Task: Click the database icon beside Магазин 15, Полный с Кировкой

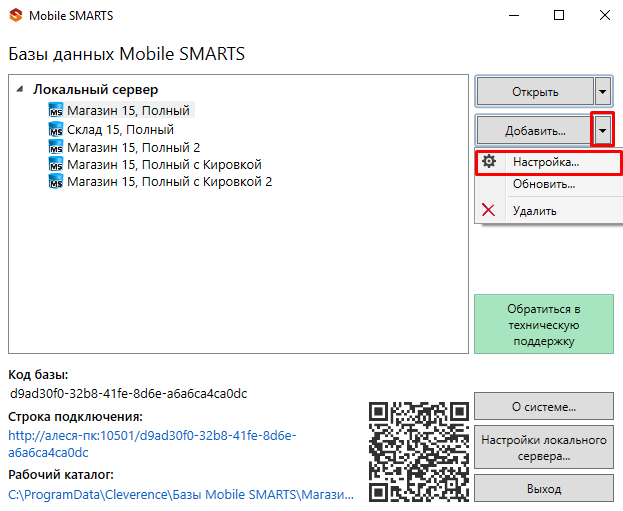Action: click(x=56, y=164)
